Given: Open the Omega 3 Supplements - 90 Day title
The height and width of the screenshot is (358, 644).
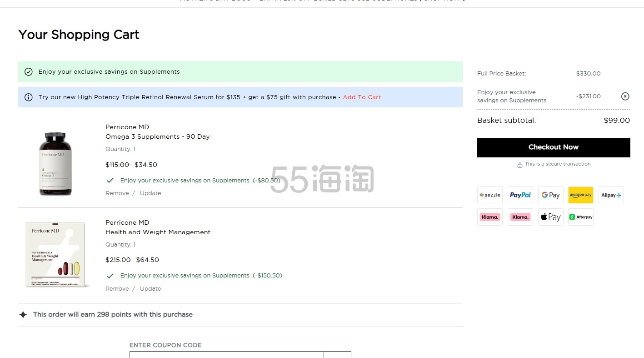Looking at the screenshot, I should point(157,137).
